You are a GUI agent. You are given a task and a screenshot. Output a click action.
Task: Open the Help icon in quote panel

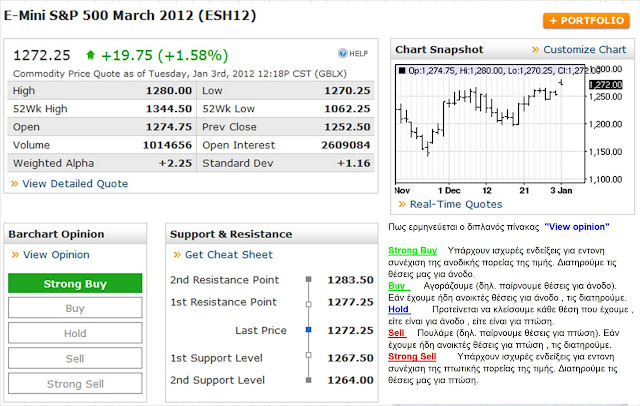[x=353, y=53]
